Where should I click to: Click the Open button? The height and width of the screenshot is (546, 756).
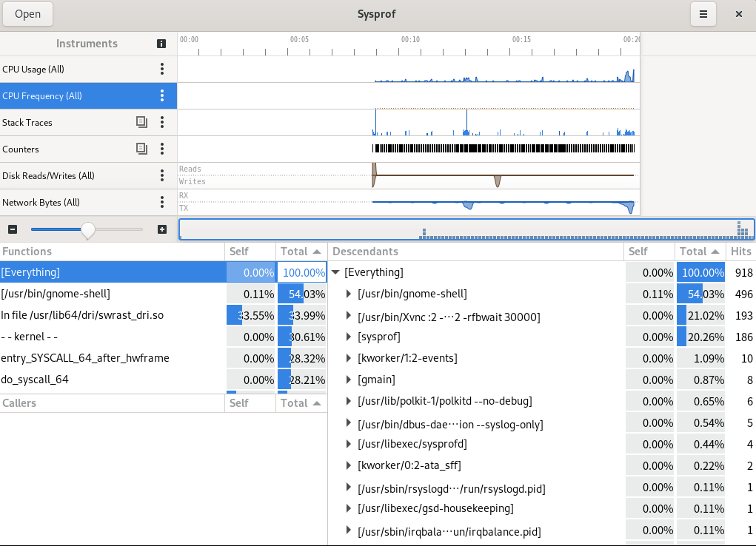(28, 14)
